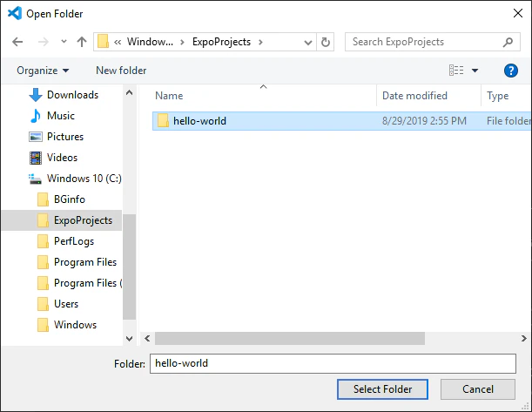The height and width of the screenshot is (412, 532).
Task: Create a New folder
Action: (x=121, y=71)
